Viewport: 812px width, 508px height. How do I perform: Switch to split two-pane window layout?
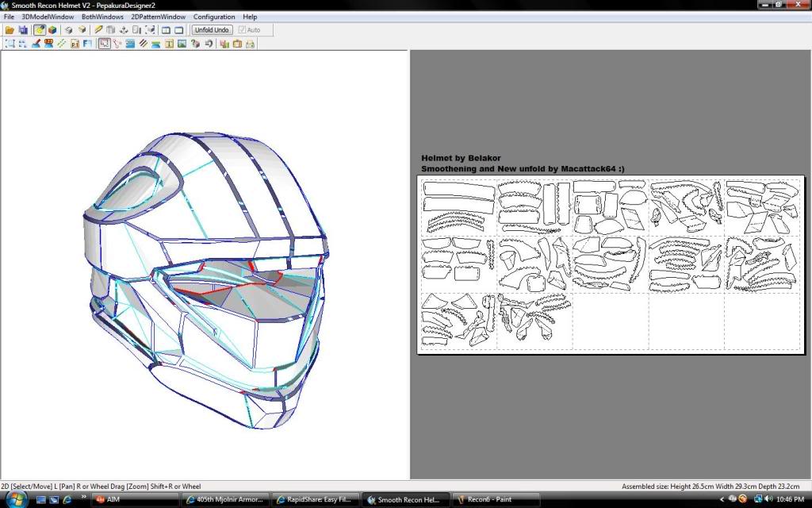pyautogui.click(x=167, y=30)
